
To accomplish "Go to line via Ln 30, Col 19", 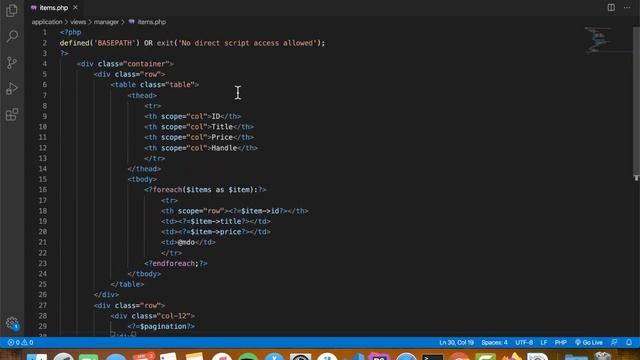I will click(456, 342).
